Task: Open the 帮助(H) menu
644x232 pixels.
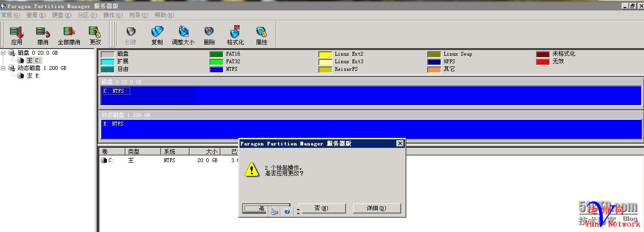Action: pyautogui.click(x=164, y=15)
